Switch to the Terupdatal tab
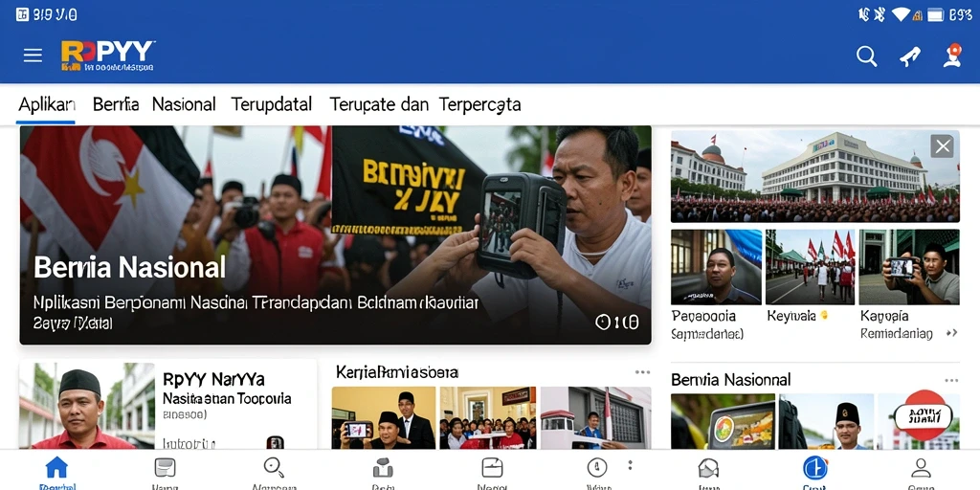 (271, 104)
